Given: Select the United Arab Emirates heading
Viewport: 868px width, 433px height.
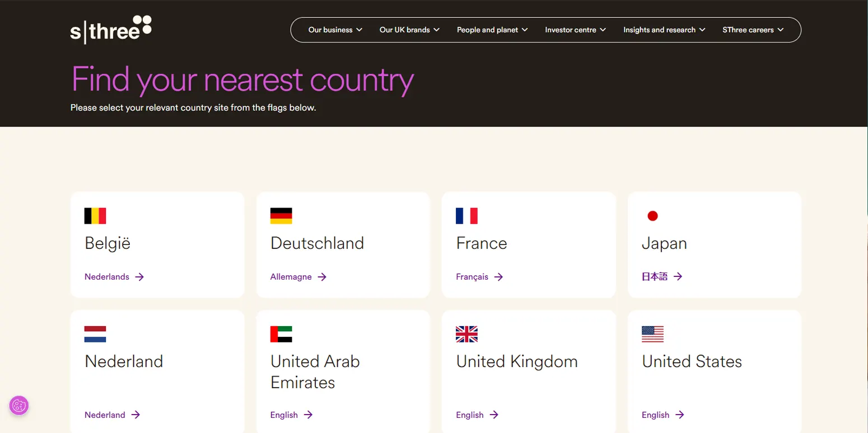Looking at the screenshot, I should (x=315, y=372).
